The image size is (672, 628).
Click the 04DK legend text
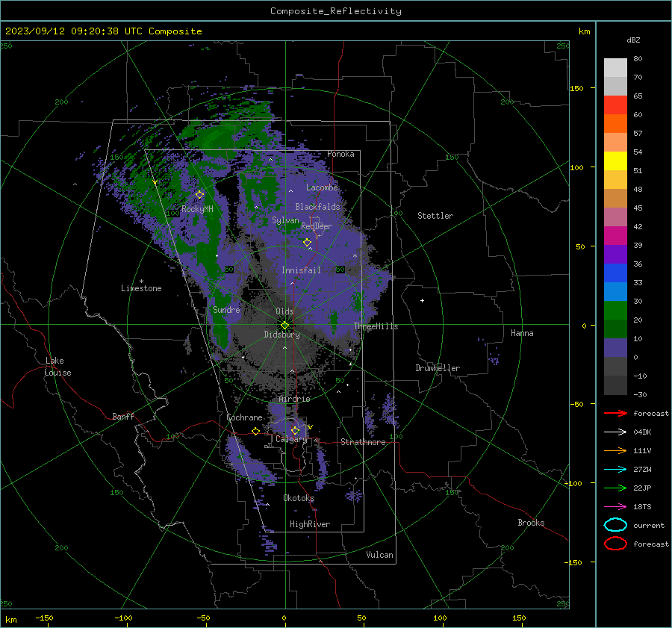pyautogui.click(x=642, y=432)
